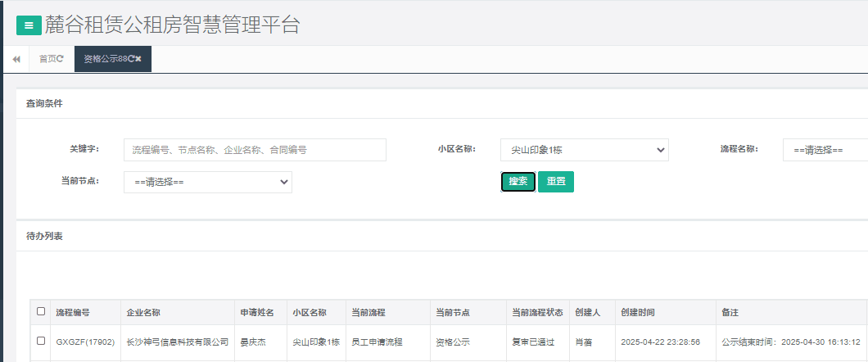
Task: Close the 资格公示88 tab with x icon
Action: click(138, 59)
